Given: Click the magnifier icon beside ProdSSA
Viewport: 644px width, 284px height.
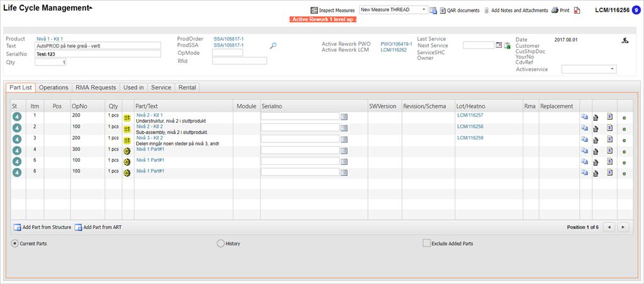Looking at the screenshot, I should [273, 46].
